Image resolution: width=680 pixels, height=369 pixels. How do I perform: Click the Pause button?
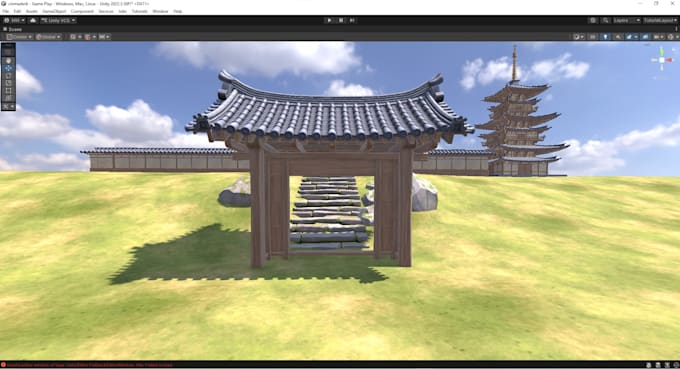(x=341, y=20)
